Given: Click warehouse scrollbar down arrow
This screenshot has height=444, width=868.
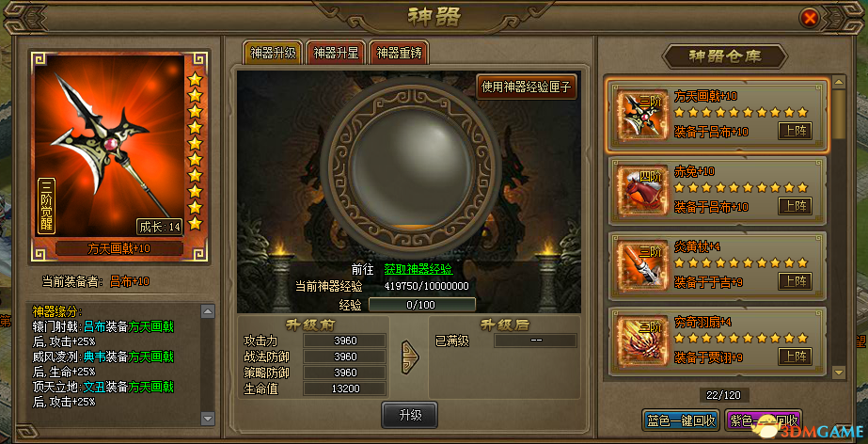Looking at the screenshot, I should tap(839, 372).
